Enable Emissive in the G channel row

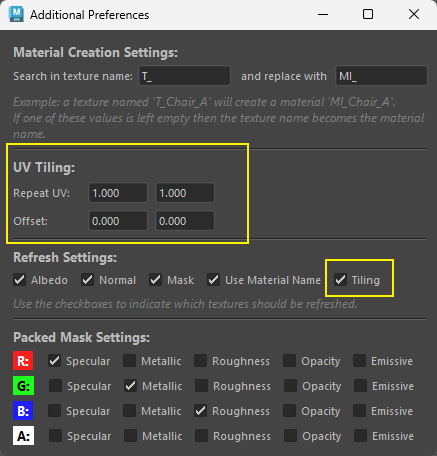point(360,386)
